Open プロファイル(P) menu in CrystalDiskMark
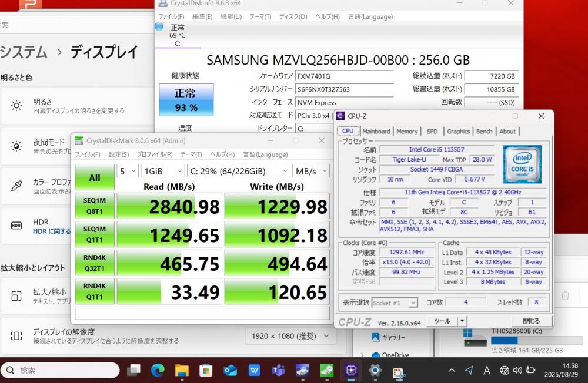 155,154
